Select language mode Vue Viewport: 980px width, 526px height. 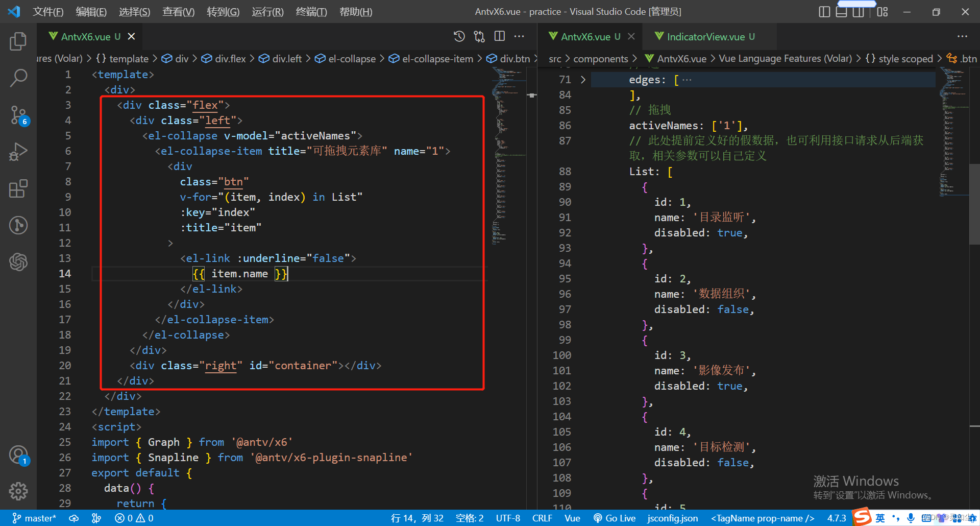[572, 518]
